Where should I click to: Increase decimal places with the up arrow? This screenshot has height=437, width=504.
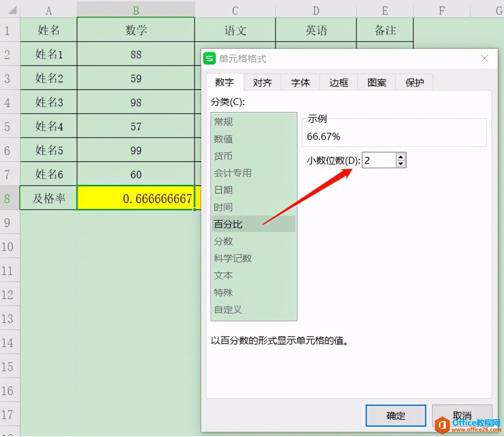pyautogui.click(x=400, y=157)
